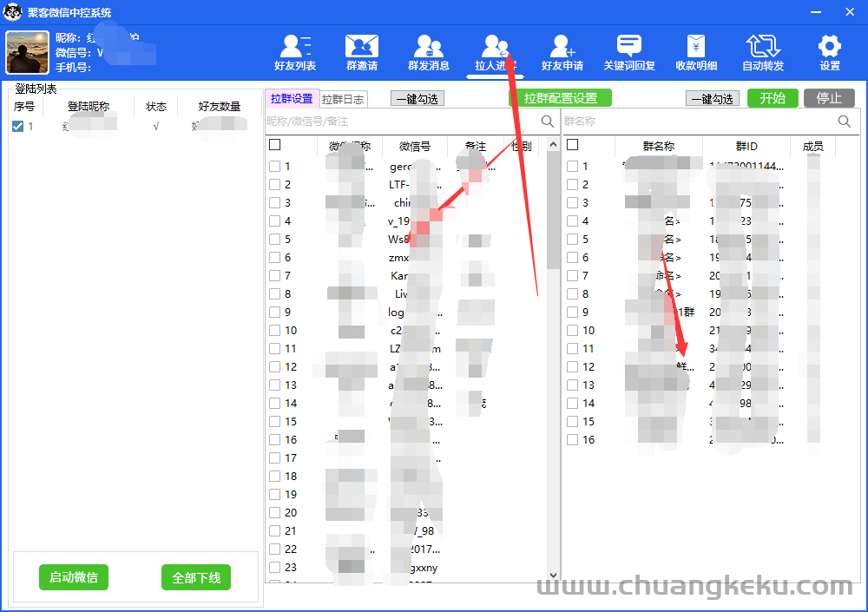Image resolution: width=868 pixels, height=612 pixels.
Task: Open the 群发消息 mass message icon
Action: click(x=429, y=53)
